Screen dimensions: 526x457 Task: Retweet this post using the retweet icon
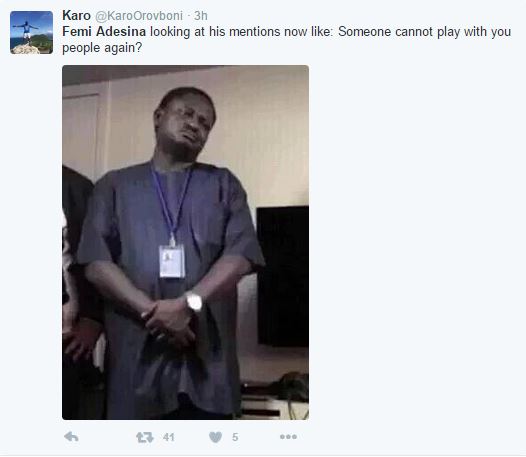tap(145, 437)
